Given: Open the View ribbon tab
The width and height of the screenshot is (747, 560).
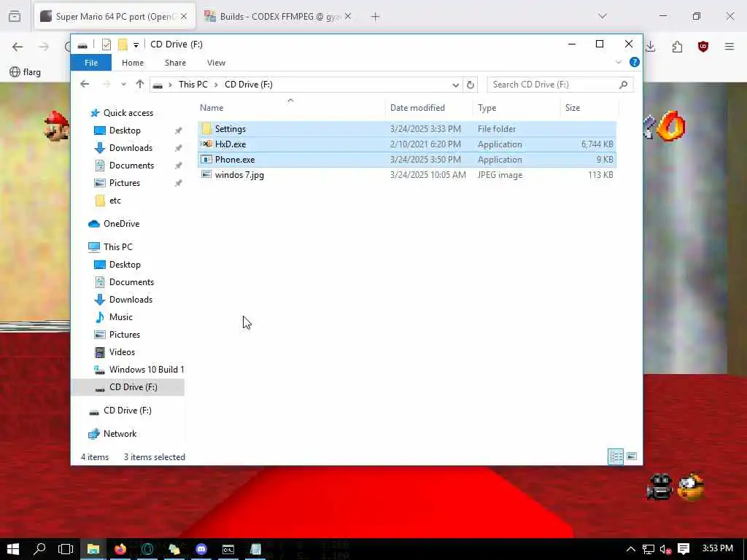Looking at the screenshot, I should 216,63.
